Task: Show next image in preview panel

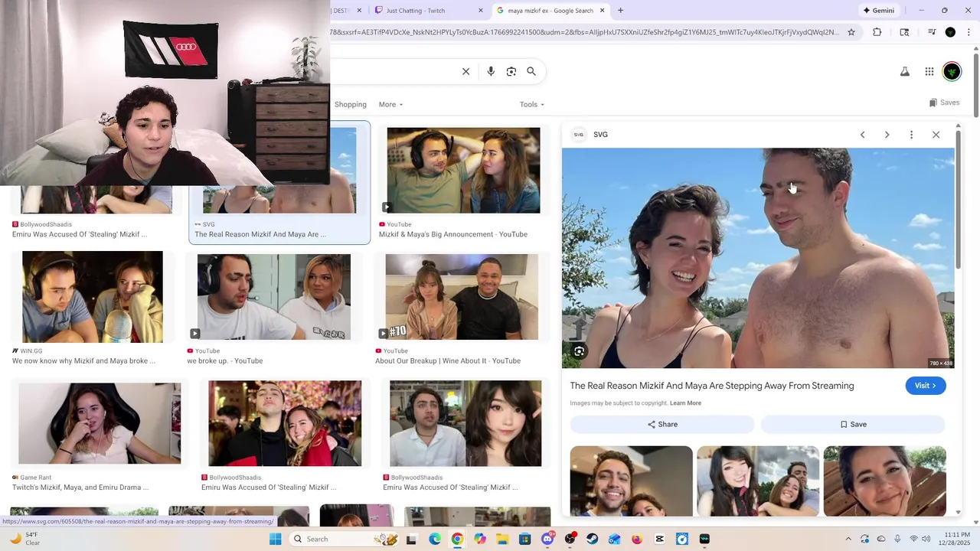Action: pos(887,135)
